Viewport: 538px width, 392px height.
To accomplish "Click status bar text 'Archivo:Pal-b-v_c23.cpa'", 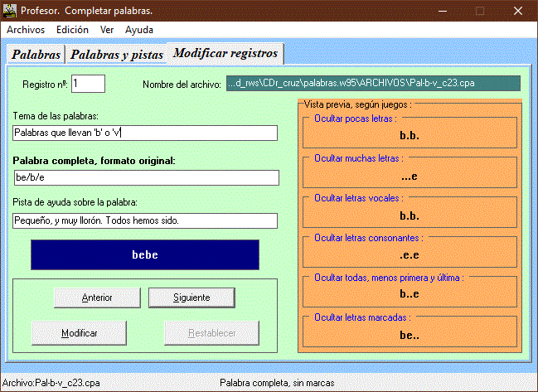I will 51,383.
